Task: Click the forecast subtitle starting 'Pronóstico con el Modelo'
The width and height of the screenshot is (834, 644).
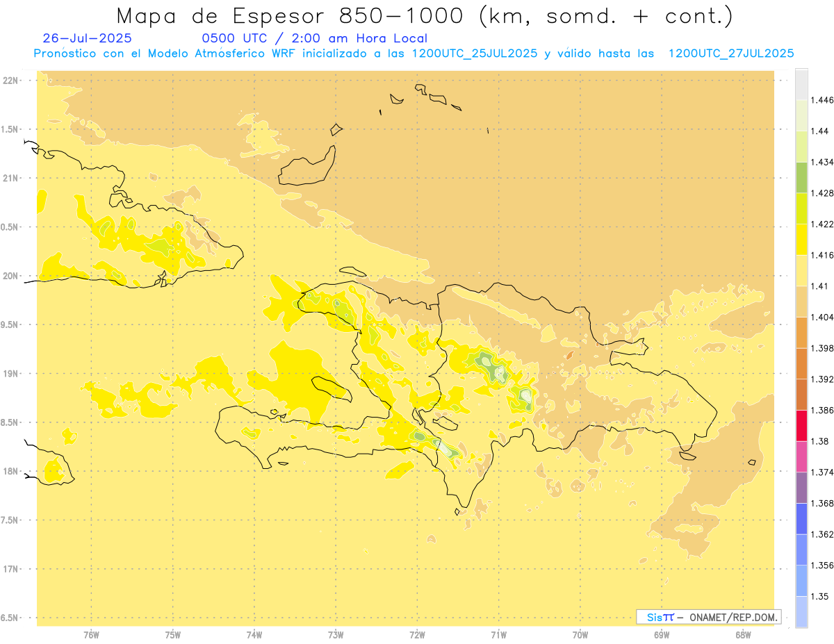Action: point(414,53)
